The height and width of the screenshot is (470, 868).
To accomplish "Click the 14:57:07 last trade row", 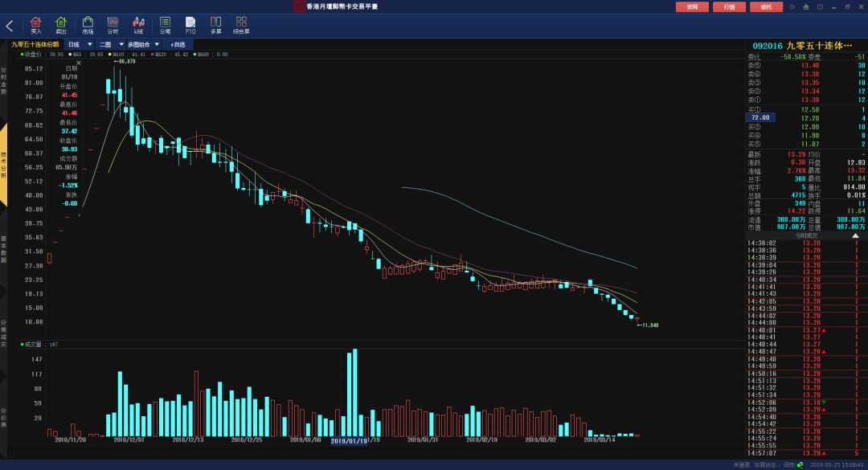I will (806, 453).
